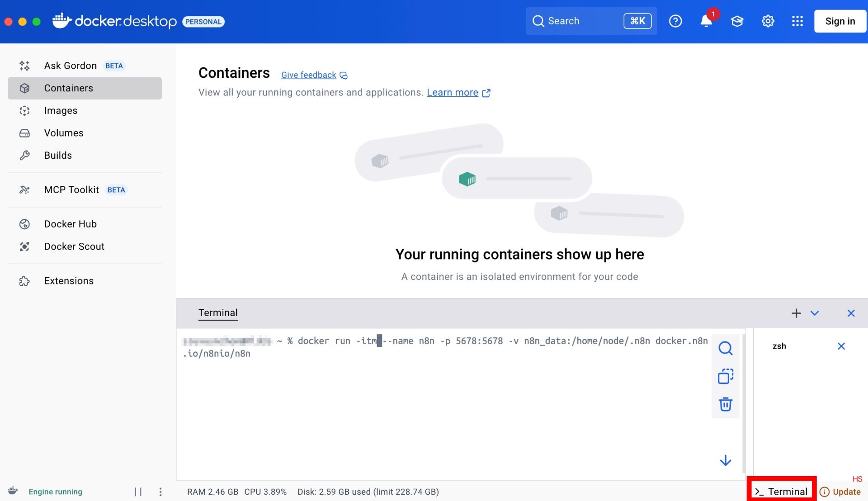Open the apps grid menu
Screen dimensions: 868x501
pyautogui.click(x=797, y=21)
